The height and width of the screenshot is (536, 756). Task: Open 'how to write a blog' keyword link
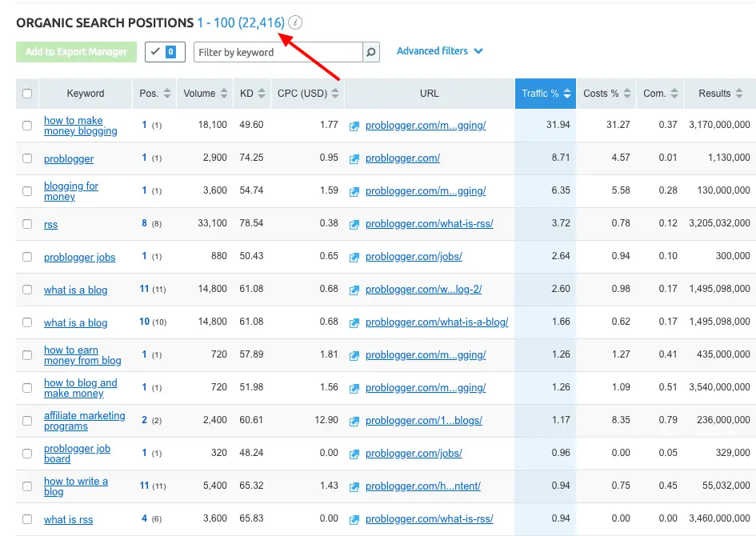[x=76, y=486]
